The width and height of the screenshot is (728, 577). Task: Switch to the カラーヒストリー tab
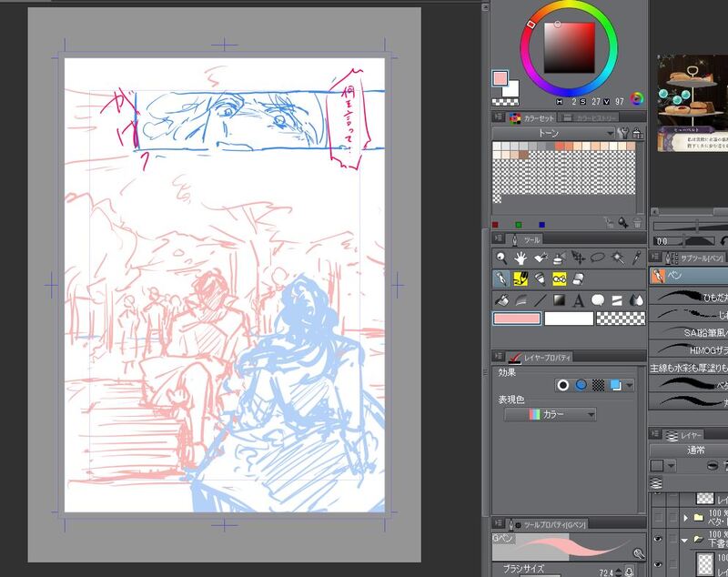point(590,118)
